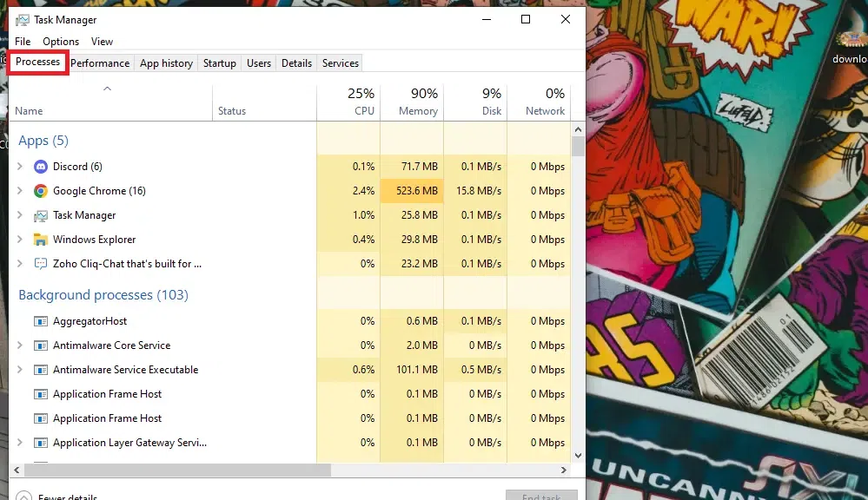Switch to the Services tab
The height and width of the screenshot is (500, 868).
tap(341, 63)
